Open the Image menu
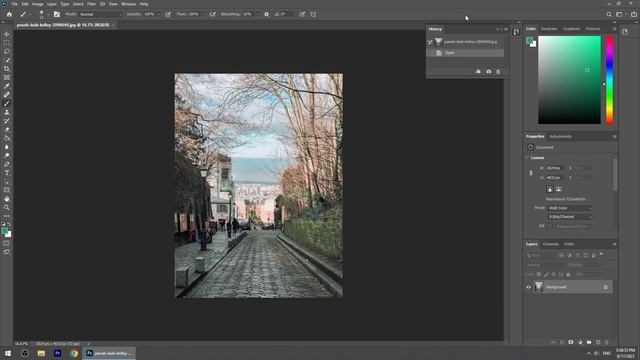The image size is (640, 360). pyautogui.click(x=38, y=4)
